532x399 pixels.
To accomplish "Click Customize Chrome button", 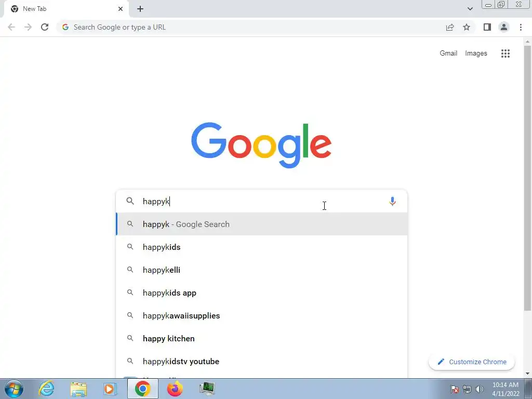I will tap(472, 362).
